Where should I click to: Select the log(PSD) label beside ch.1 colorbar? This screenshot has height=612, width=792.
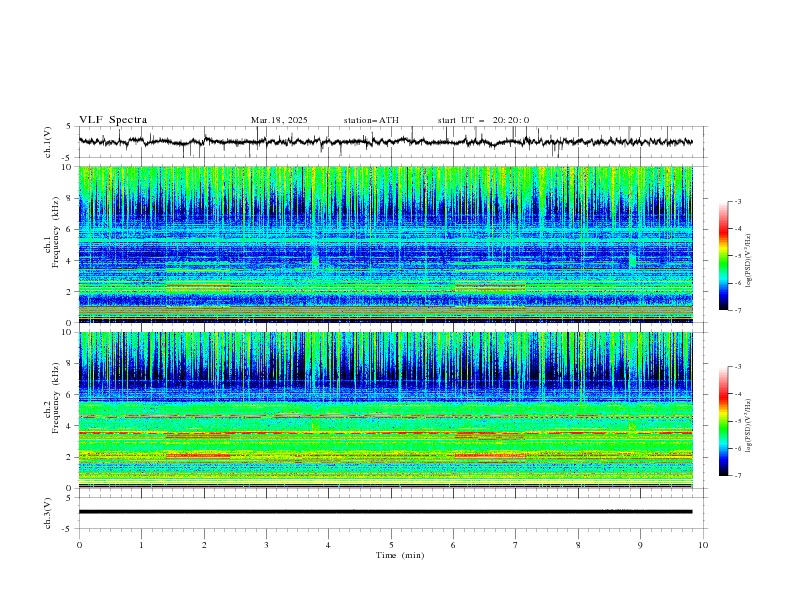(x=749, y=261)
